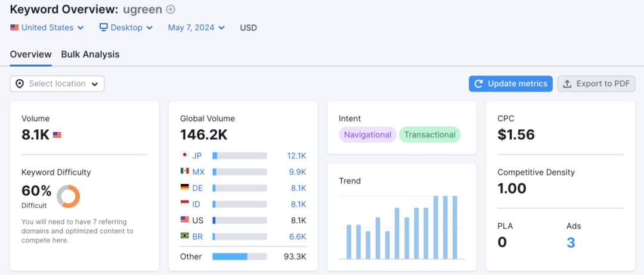The image size is (644, 275).
Task: Open the May 7, 2024 date dropdown
Action: coord(196,28)
